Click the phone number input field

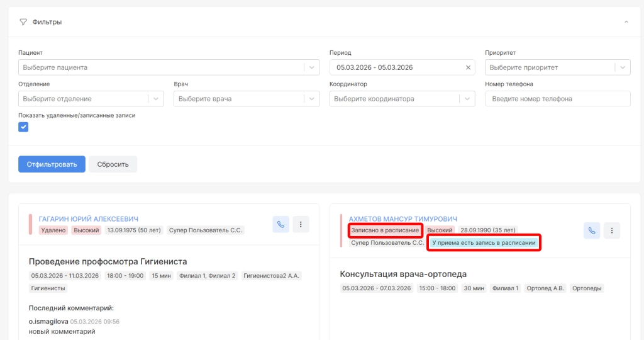(557, 99)
